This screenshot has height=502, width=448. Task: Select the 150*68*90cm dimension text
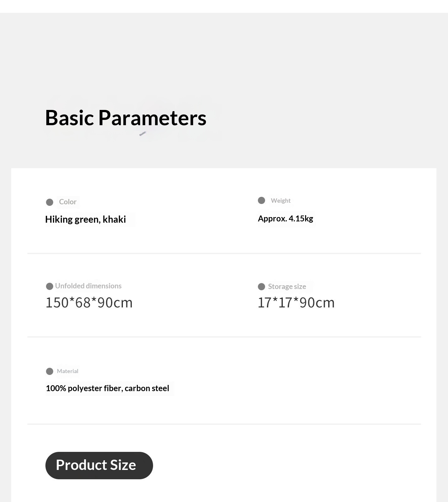[x=89, y=303]
